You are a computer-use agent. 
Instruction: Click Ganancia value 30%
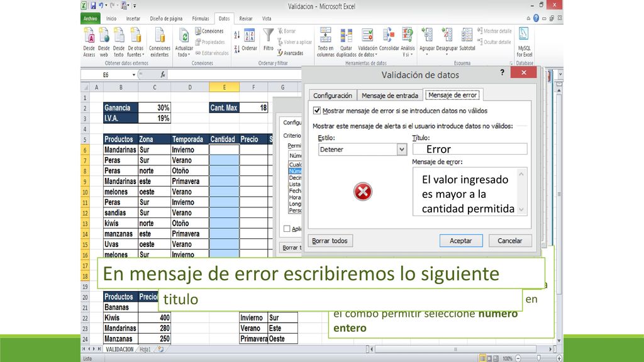coord(154,107)
